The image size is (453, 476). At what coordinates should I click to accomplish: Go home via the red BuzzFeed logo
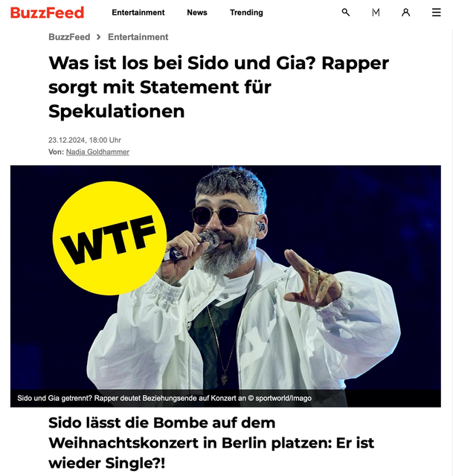(47, 13)
